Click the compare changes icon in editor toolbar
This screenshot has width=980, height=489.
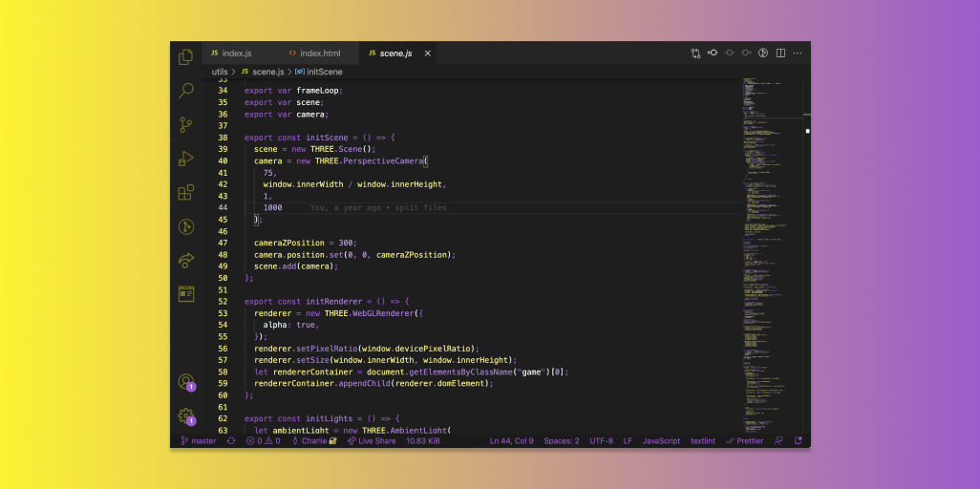695,53
